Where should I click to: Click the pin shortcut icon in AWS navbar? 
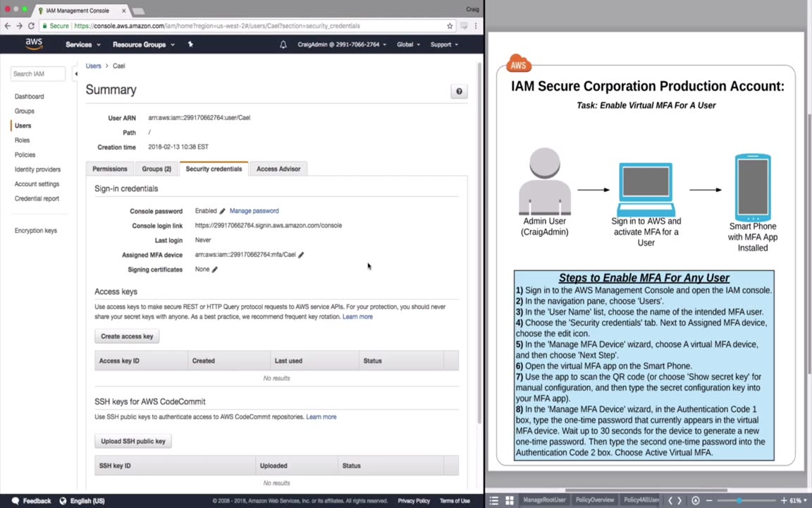190,44
